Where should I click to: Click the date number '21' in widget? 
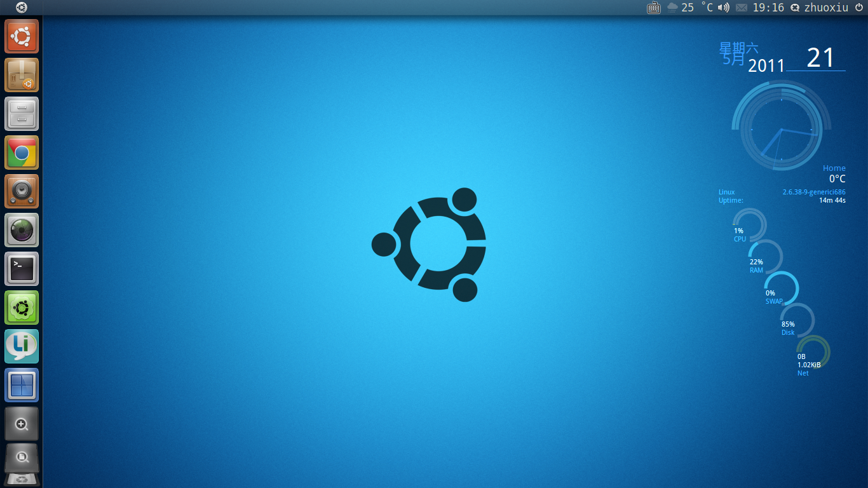point(820,58)
